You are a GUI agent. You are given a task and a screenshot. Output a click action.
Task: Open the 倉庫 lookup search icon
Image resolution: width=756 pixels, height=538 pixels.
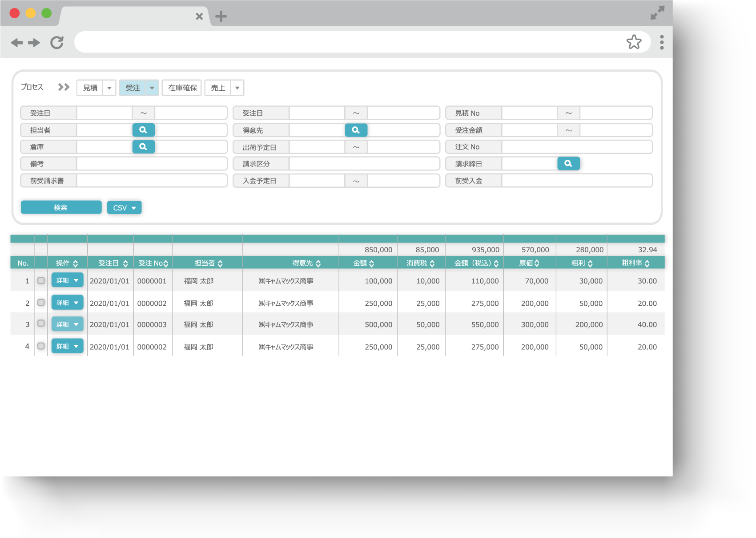pyautogui.click(x=143, y=147)
